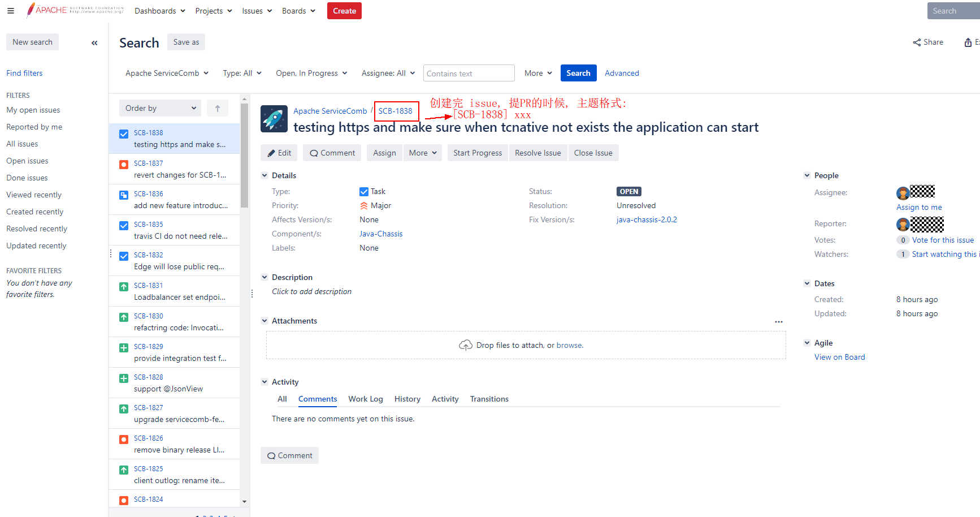Viewport: 980px width, 517px height.
Task: Collapse the Details section
Action: [264, 175]
